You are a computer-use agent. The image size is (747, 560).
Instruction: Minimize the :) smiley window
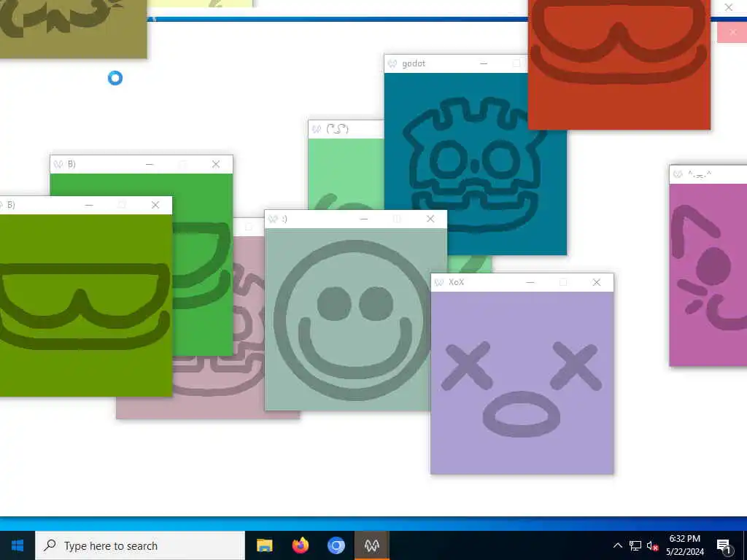(x=364, y=219)
